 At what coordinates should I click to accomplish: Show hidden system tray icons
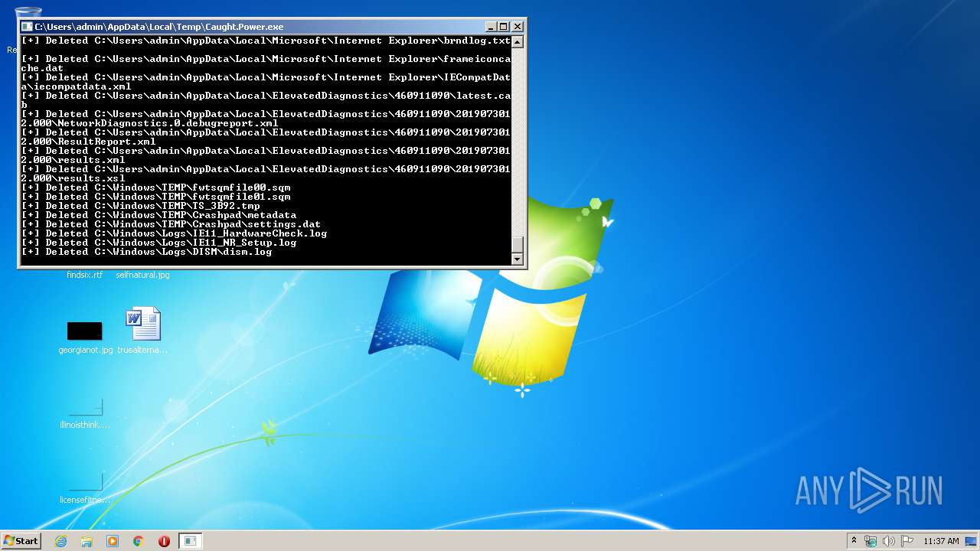coord(854,541)
